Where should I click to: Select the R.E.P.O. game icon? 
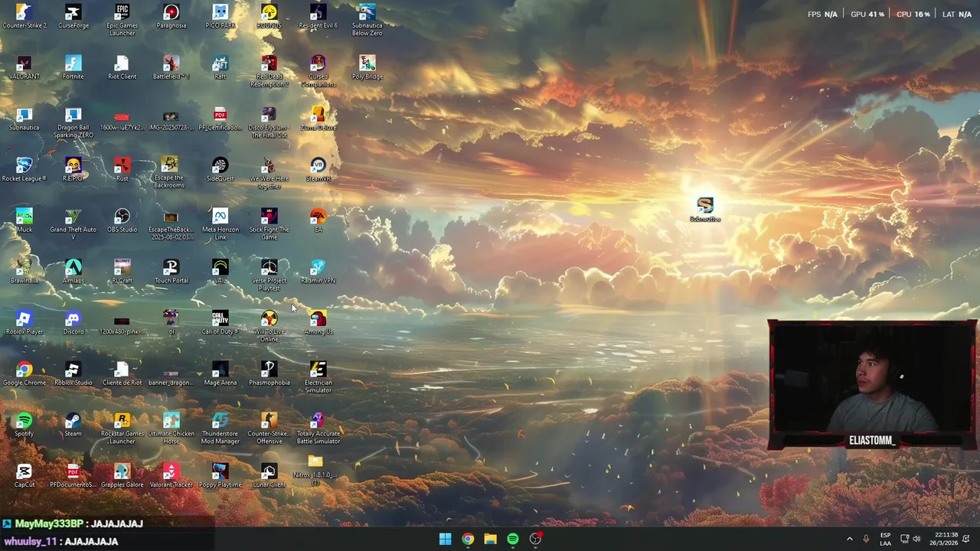[x=73, y=170]
